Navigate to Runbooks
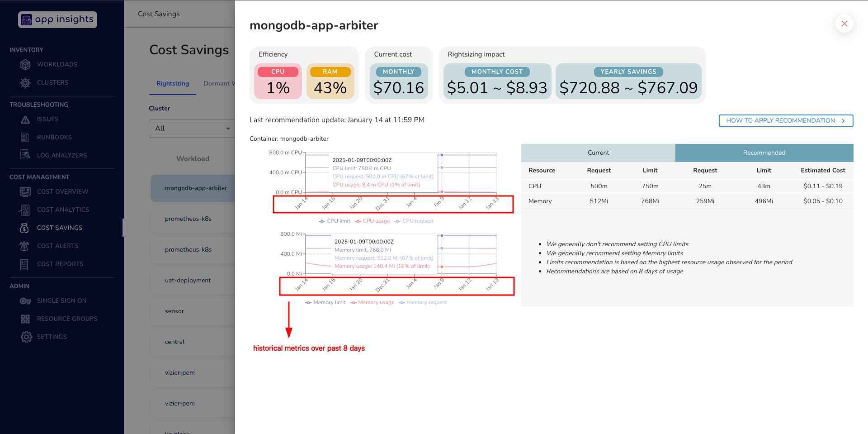This screenshot has height=434, width=868. pyautogui.click(x=54, y=137)
